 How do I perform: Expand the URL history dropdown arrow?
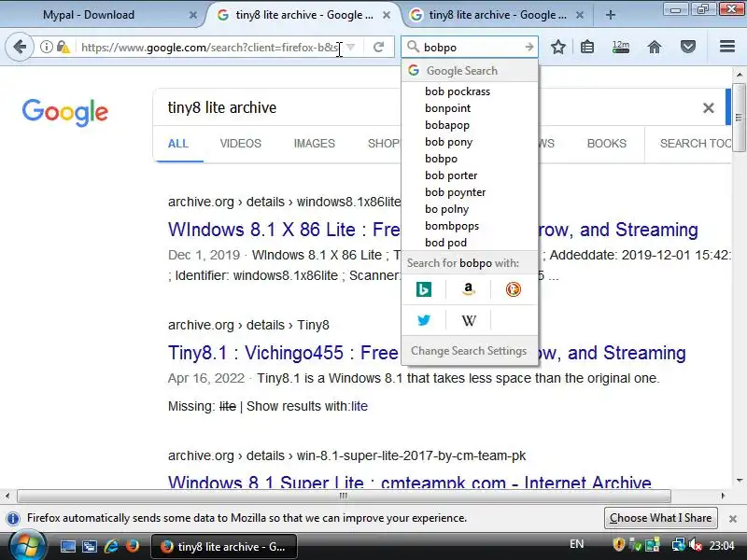point(351,48)
